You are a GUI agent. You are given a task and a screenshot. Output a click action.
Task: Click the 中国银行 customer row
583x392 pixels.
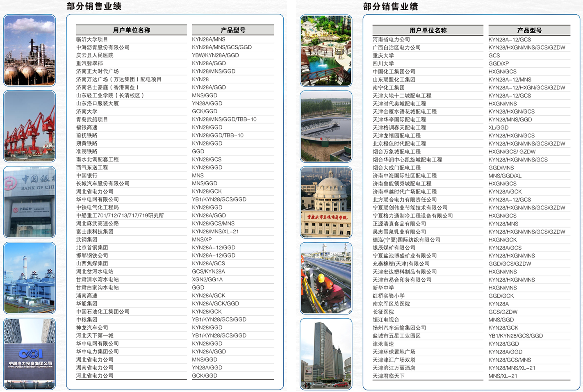click(175, 175)
